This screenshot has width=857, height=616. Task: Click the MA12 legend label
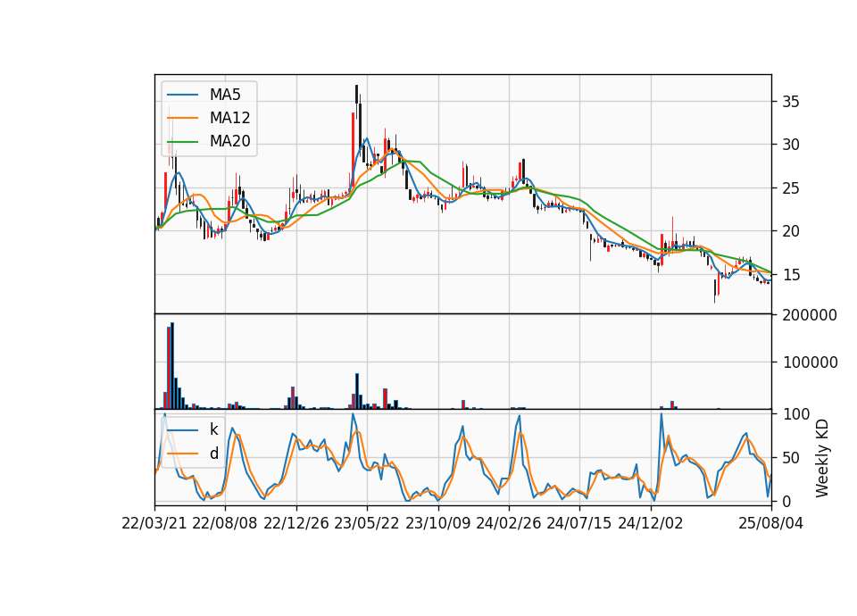coord(229,118)
